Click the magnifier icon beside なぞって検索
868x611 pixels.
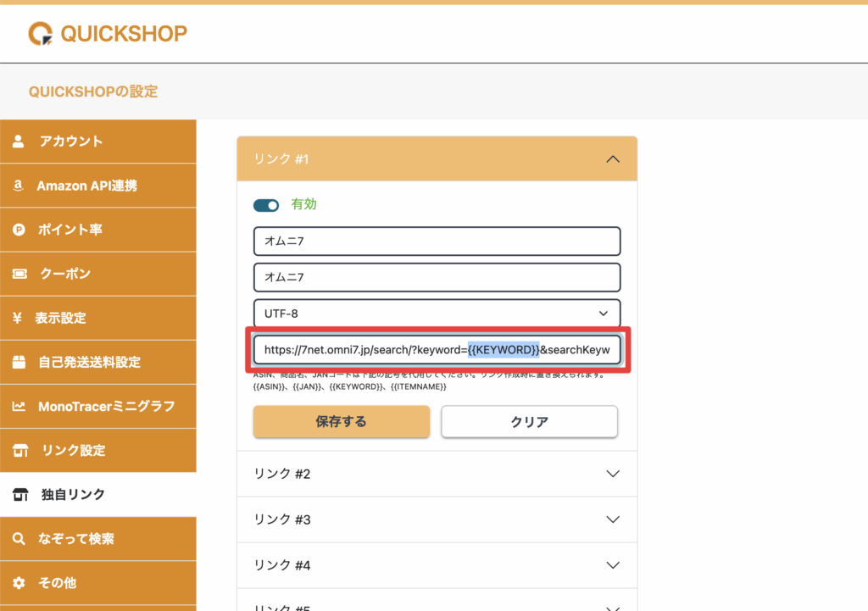[x=19, y=538]
